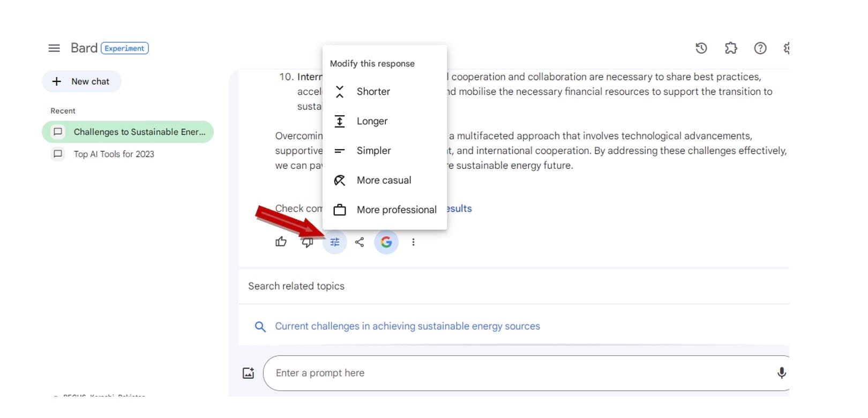Click the plus icon in New chat
This screenshot has width=868, height=418.
[57, 81]
